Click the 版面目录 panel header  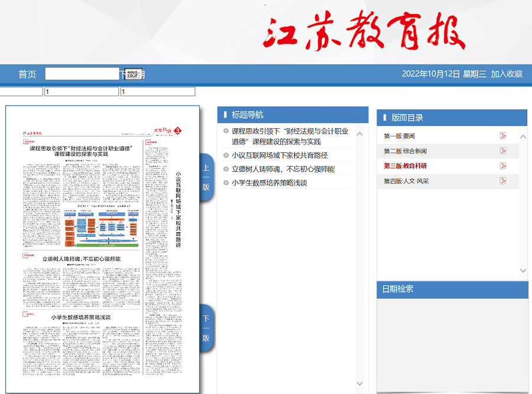[452, 118]
